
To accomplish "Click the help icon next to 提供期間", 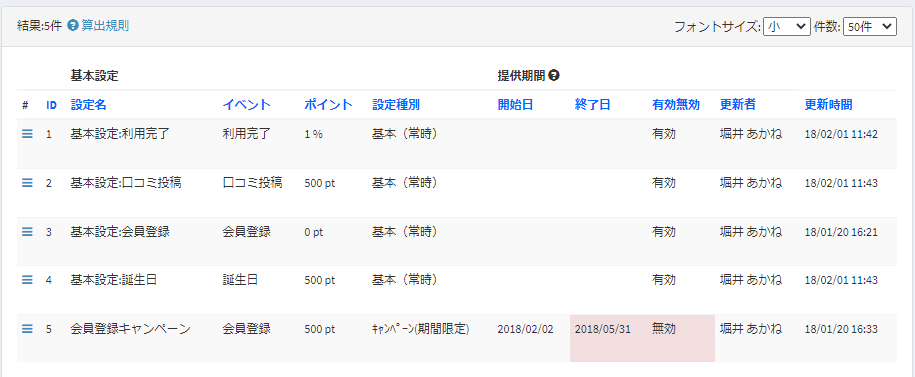I will [554, 75].
